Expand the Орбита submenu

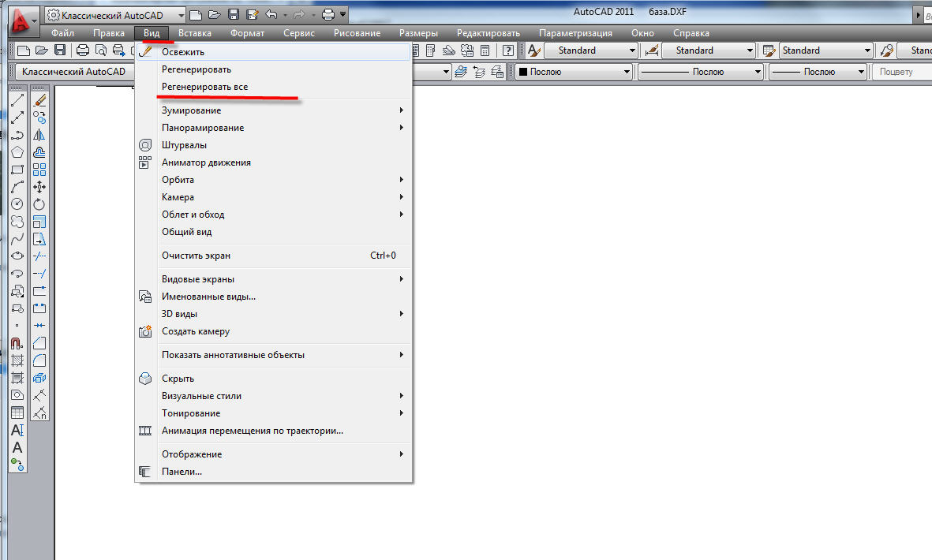coord(283,180)
